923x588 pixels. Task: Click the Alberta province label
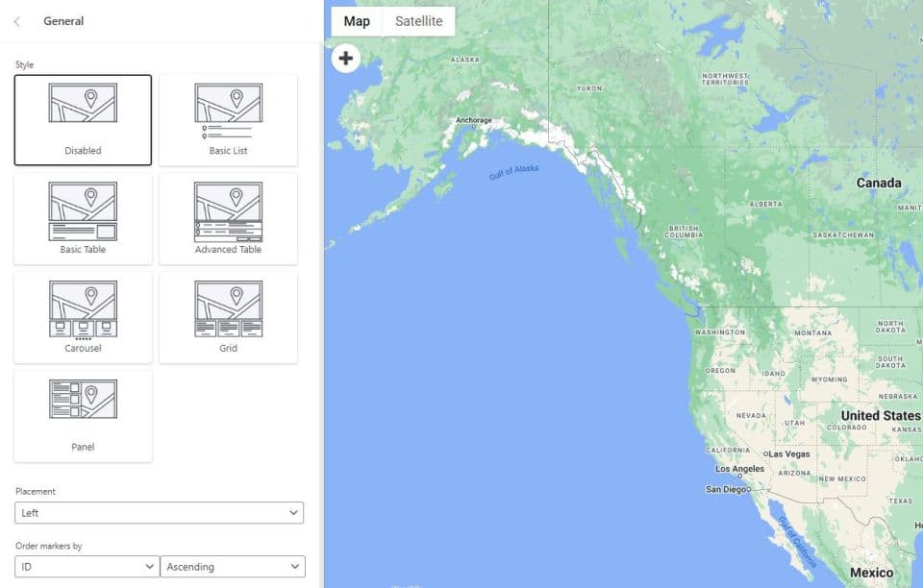pyautogui.click(x=766, y=204)
